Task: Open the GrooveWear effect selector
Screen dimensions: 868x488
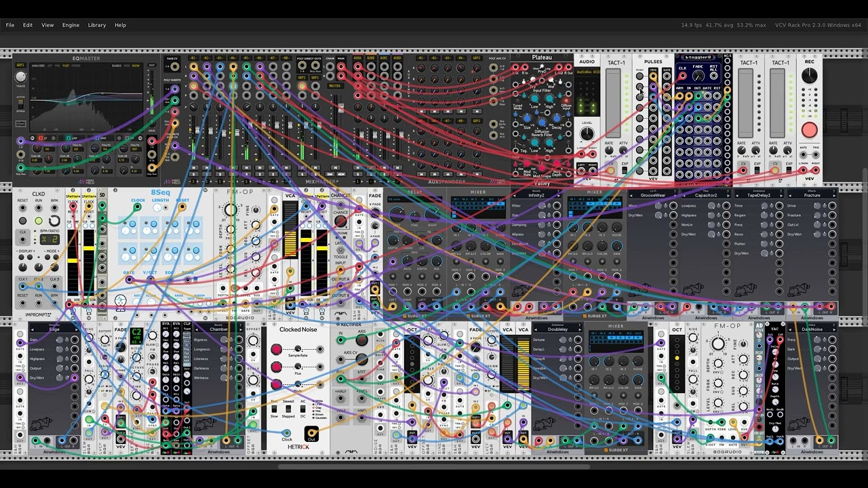Action: [x=654, y=195]
